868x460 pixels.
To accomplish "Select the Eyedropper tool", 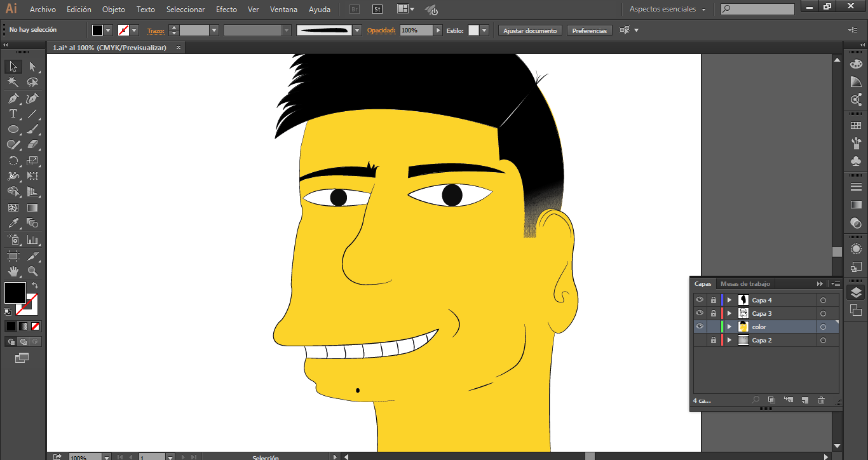I will (x=13, y=224).
